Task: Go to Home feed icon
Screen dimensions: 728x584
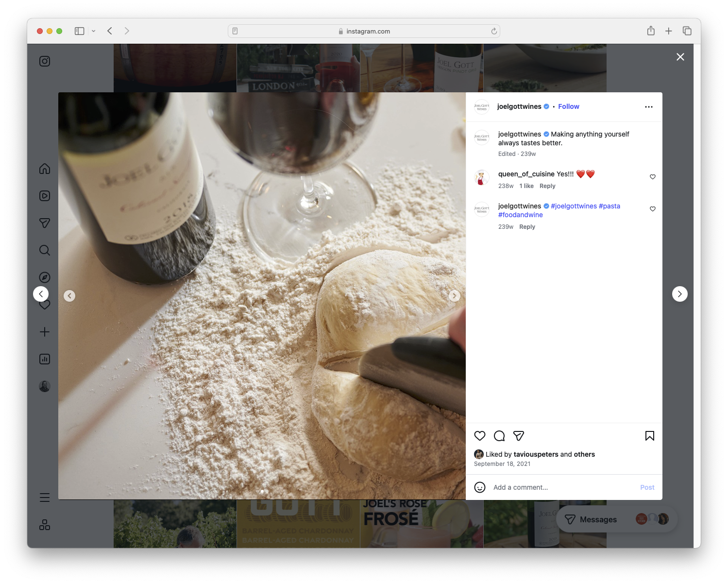Action: 45,169
